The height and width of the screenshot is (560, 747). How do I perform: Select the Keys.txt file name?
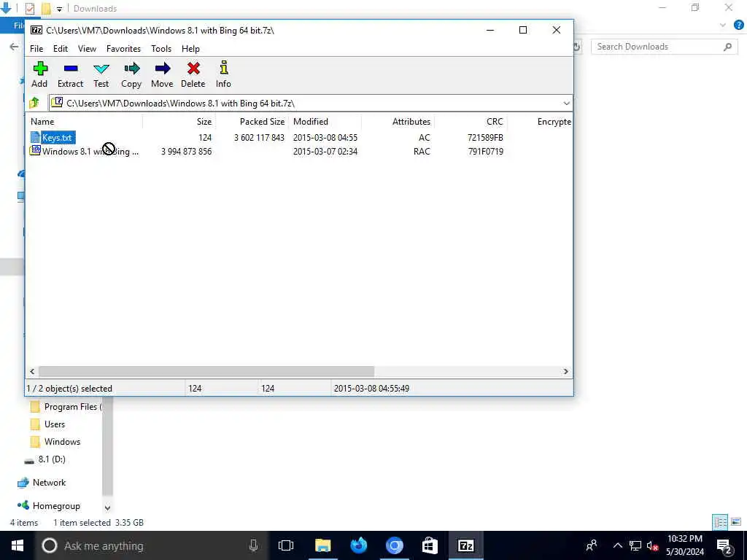pos(57,138)
